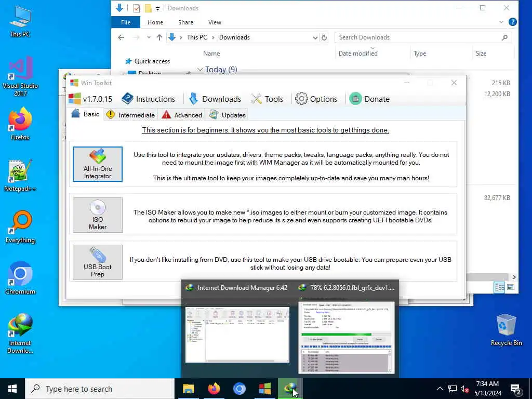The width and height of the screenshot is (532, 399).
Task: Click the New folder icon in title bar
Action: click(x=148, y=8)
